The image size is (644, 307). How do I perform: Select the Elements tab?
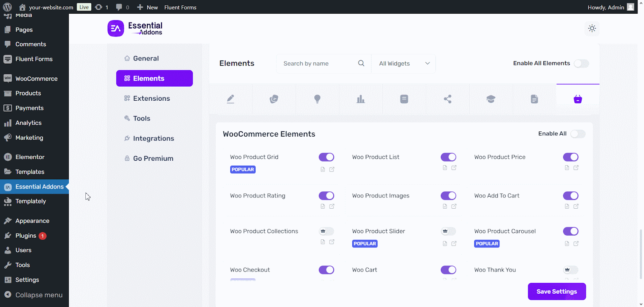[x=155, y=78]
